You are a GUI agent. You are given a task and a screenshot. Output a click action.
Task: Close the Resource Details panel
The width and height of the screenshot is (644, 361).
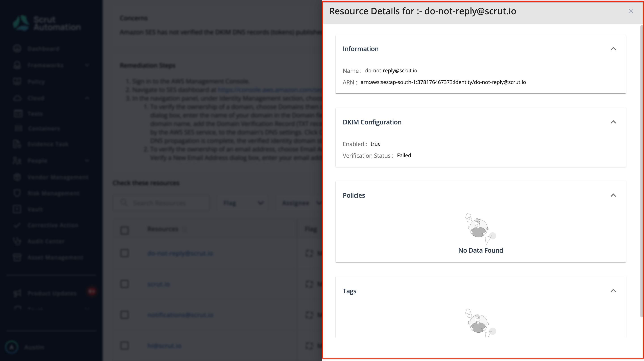click(x=631, y=11)
